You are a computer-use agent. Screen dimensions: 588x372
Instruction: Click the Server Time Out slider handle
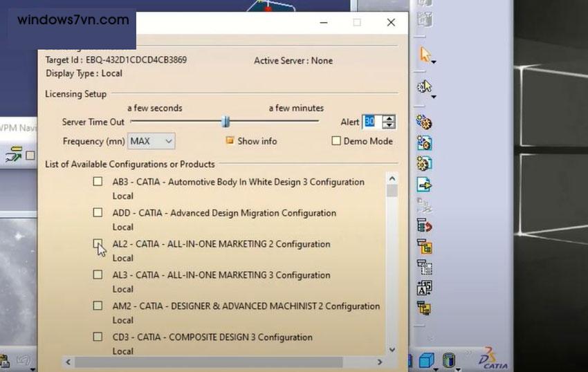(226, 122)
